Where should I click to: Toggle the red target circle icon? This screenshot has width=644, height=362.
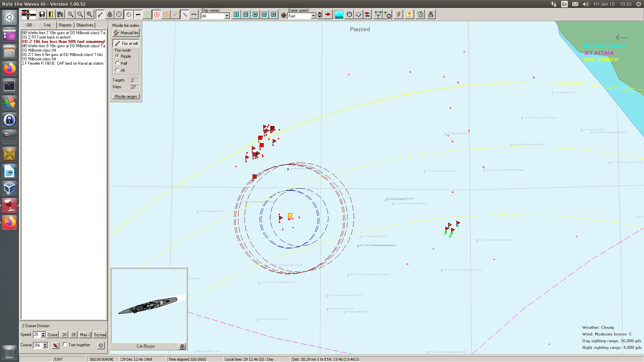pos(157,14)
